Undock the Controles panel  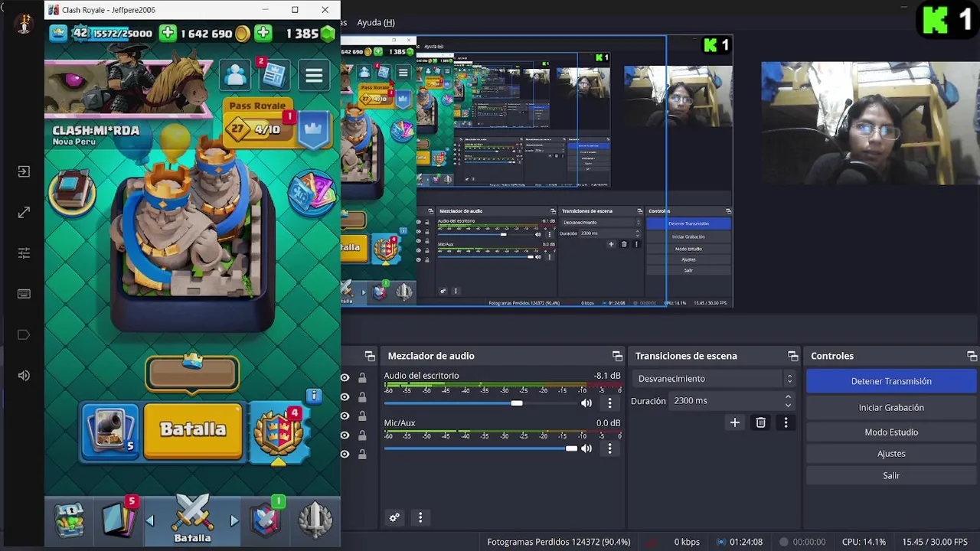click(972, 356)
